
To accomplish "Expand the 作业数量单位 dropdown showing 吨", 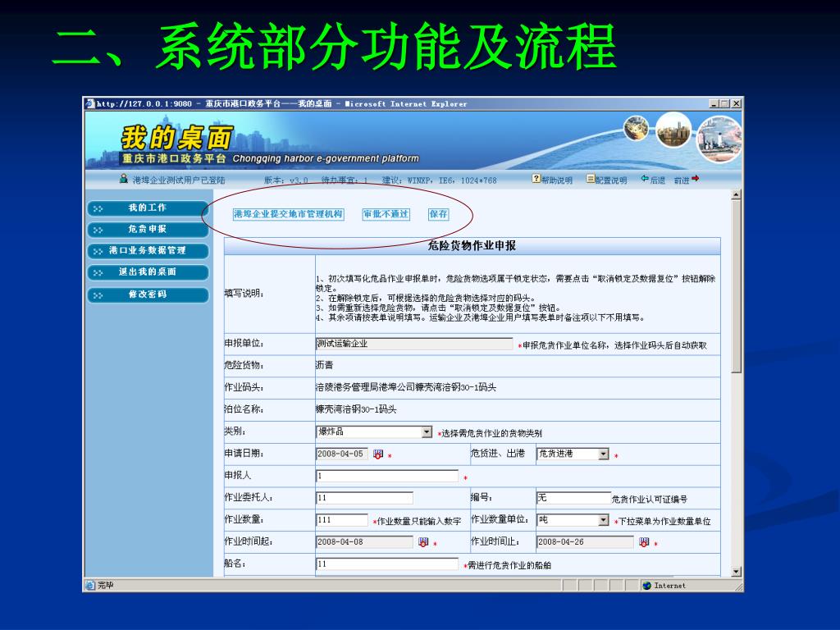I will pyautogui.click(x=604, y=520).
